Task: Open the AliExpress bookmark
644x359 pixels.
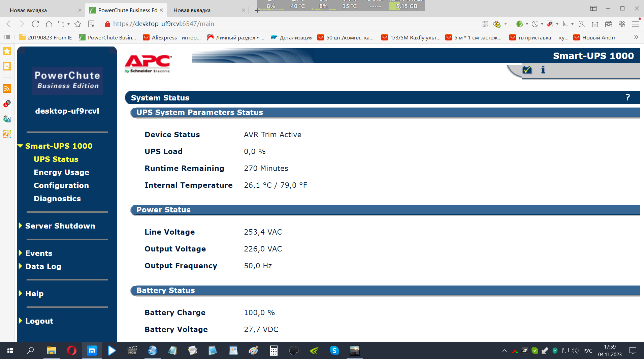Action: click(x=172, y=37)
